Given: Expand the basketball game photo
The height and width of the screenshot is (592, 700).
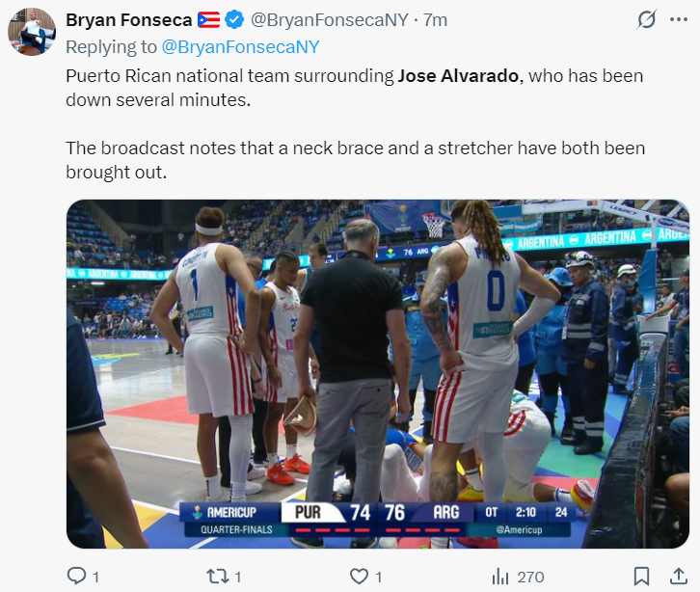Looking at the screenshot, I should click(377, 374).
